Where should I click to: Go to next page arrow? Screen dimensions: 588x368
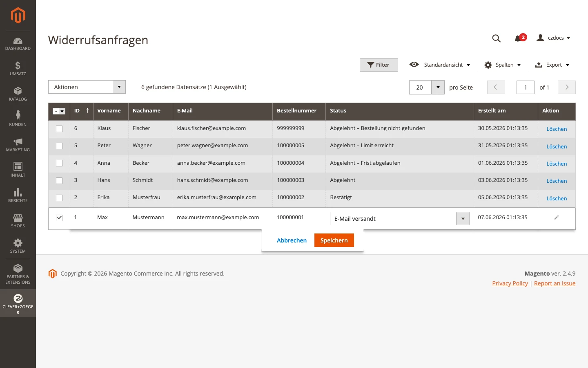click(x=567, y=87)
